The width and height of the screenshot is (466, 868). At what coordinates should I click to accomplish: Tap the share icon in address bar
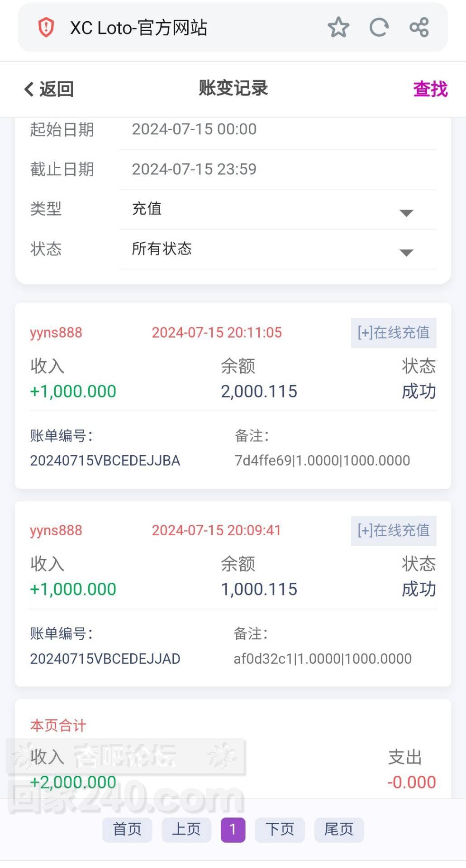click(419, 28)
